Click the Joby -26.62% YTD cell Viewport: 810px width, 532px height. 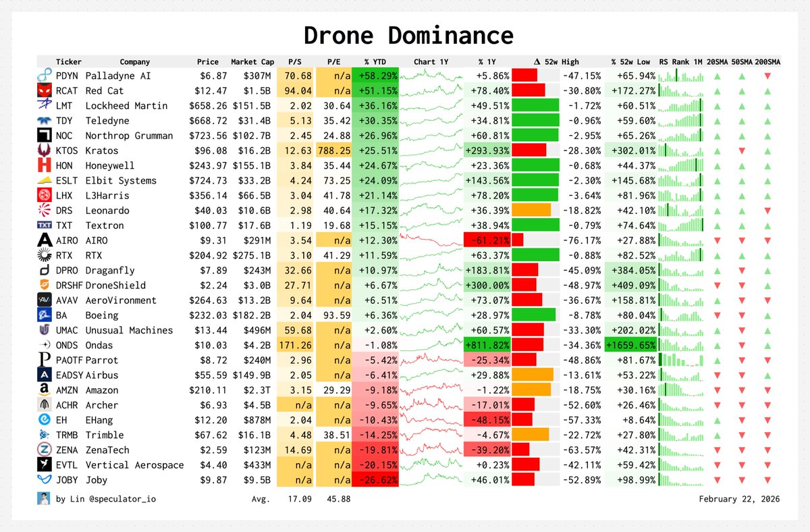point(376,479)
